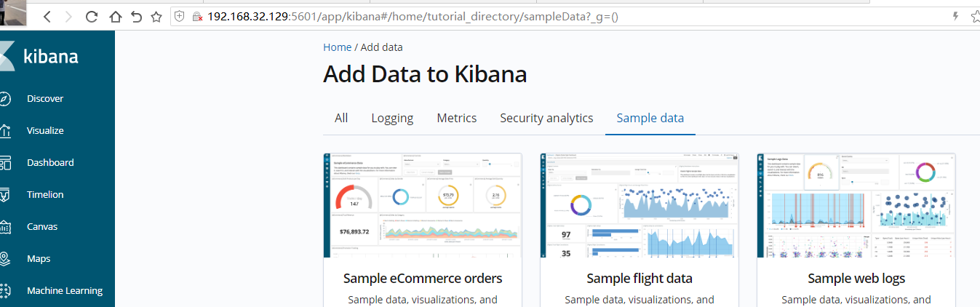The height and width of the screenshot is (307, 980).
Task: Open Canvas via its sidebar icon
Action: coord(4,227)
